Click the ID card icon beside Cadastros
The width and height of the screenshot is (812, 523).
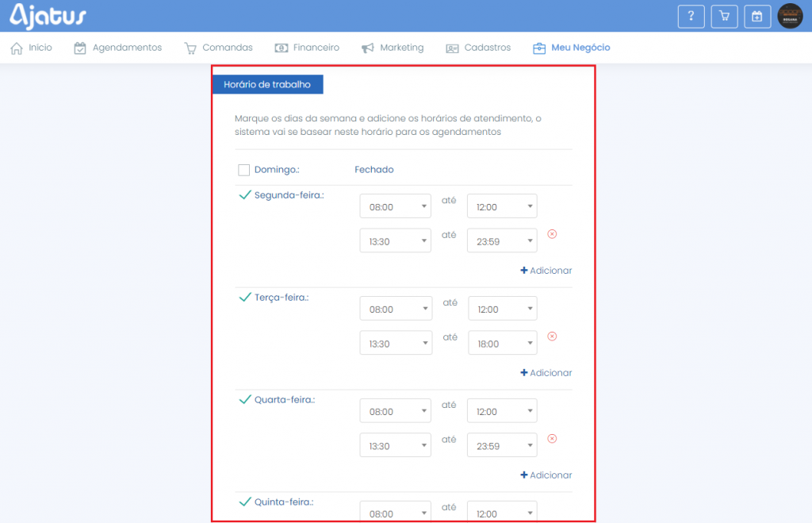pyautogui.click(x=452, y=48)
